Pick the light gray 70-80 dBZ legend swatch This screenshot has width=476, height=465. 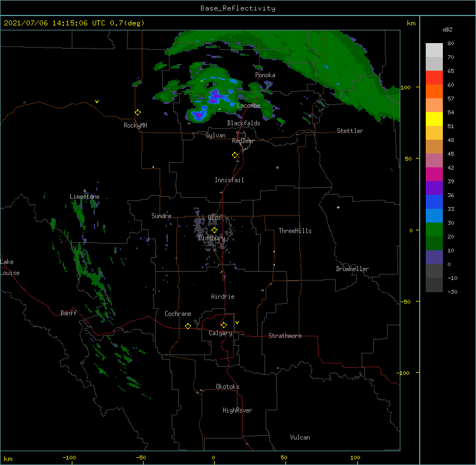(x=434, y=50)
